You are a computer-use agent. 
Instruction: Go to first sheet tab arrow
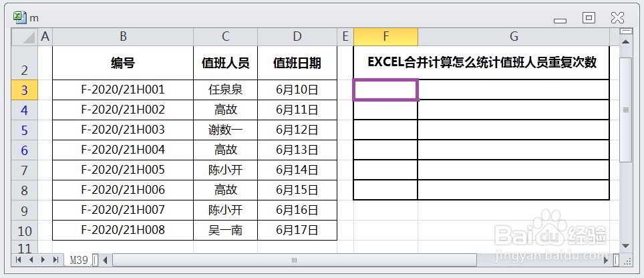[18, 259]
